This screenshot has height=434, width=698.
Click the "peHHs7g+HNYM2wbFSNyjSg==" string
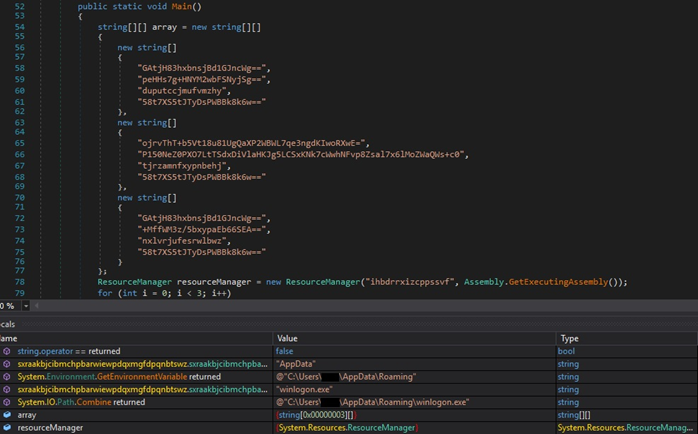coord(202,80)
